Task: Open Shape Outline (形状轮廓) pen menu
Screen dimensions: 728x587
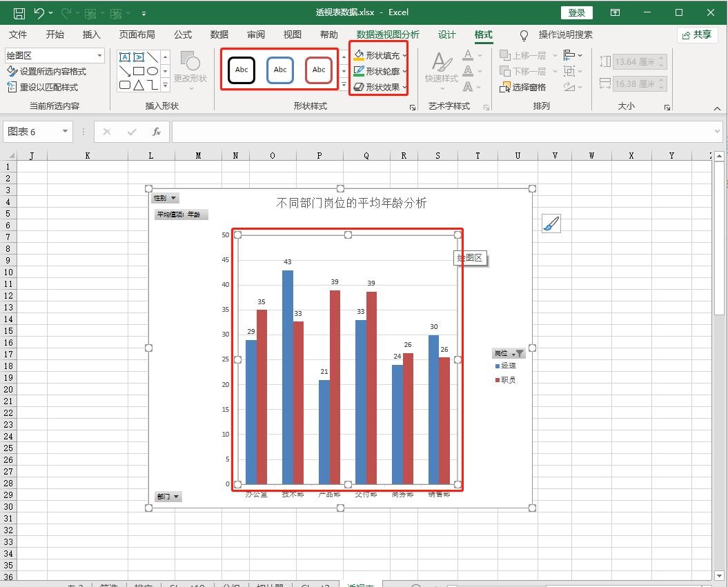Action: point(359,71)
